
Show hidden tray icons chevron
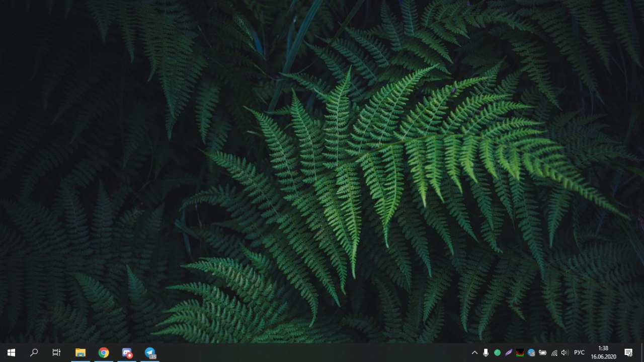pos(474,352)
